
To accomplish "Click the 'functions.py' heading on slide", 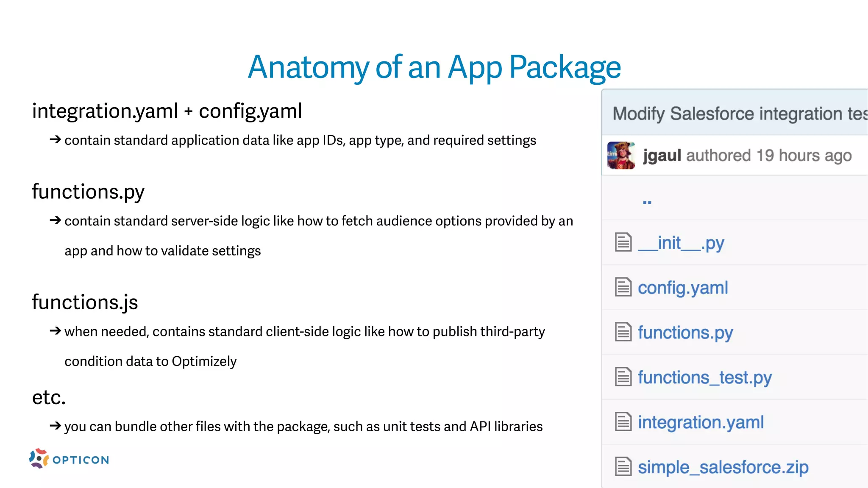I will click(x=88, y=192).
